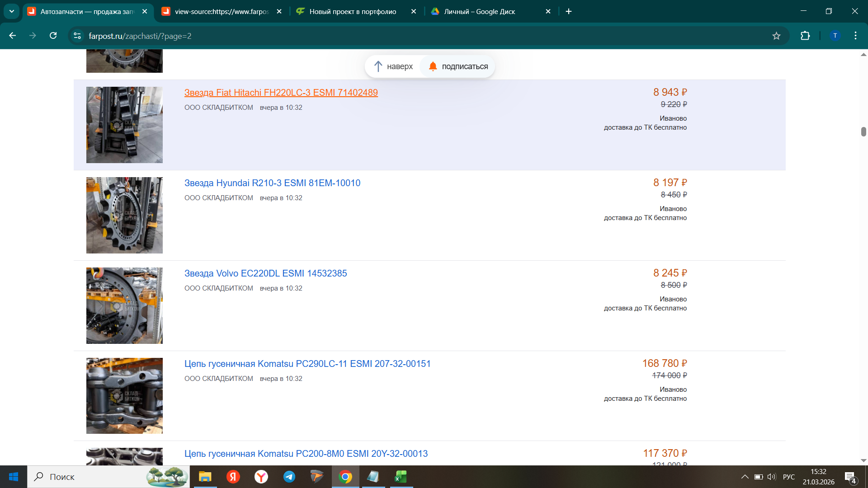Click Иваново in the Hyundai row
The width and height of the screenshot is (868, 488).
(673, 209)
